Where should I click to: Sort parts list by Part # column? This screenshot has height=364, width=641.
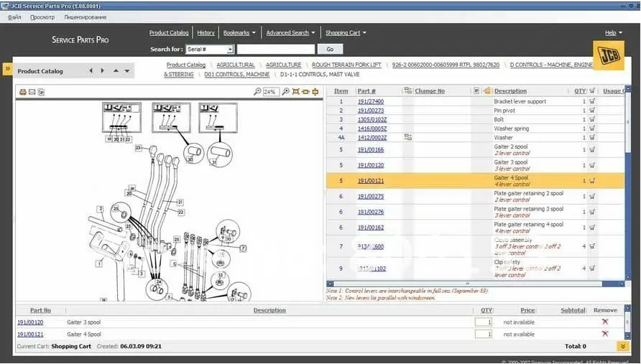point(366,90)
